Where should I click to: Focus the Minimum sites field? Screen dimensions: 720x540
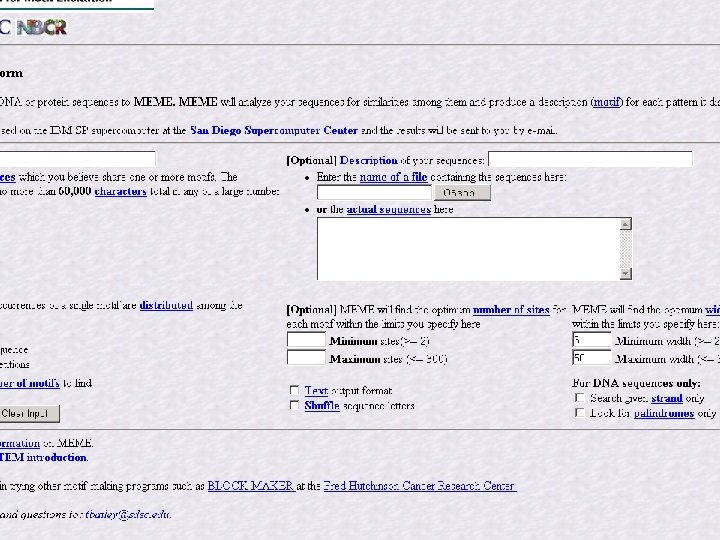pyautogui.click(x=306, y=340)
